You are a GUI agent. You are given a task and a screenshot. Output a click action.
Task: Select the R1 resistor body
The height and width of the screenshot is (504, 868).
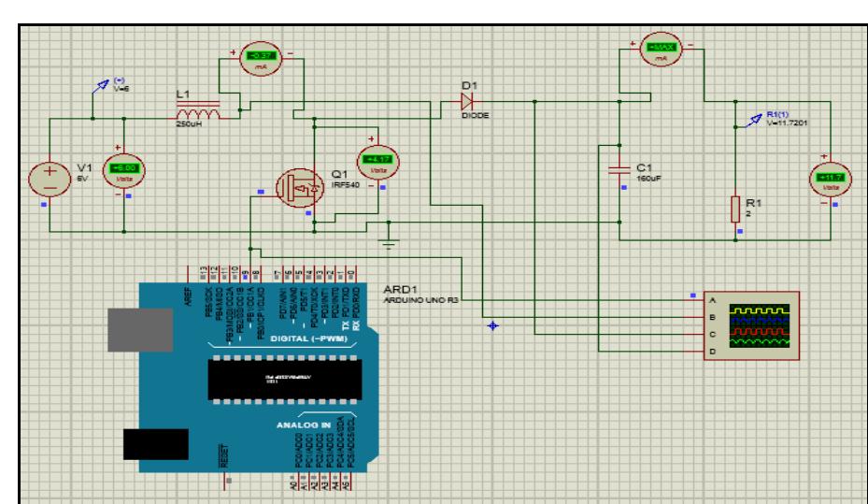pos(735,209)
